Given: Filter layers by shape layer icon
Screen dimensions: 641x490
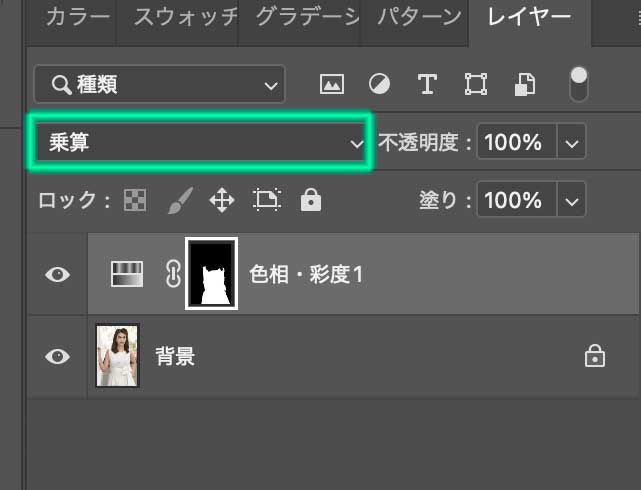Looking at the screenshot, I should click(476, 84).
